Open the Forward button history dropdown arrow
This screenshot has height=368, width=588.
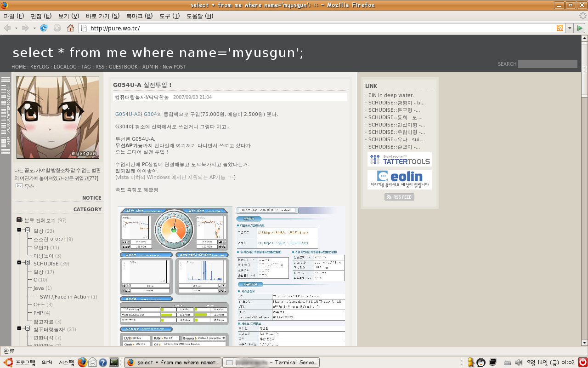pyautogui.click(x=34, y=28)
